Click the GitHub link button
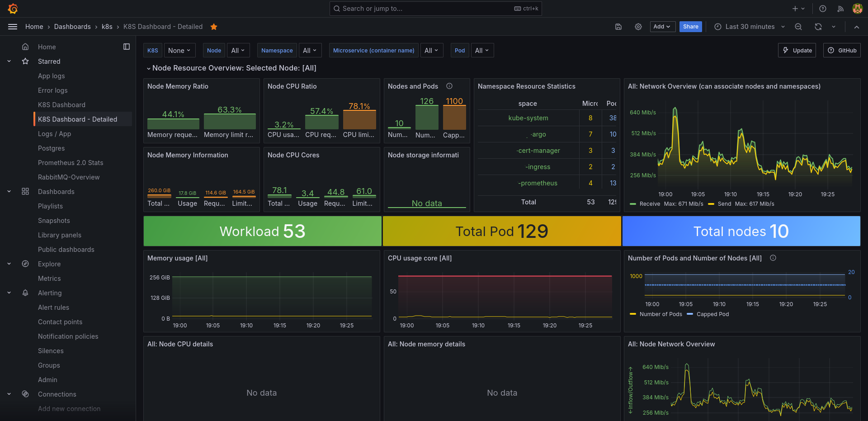The image size is (868, 421). click(x=842, y=51)
